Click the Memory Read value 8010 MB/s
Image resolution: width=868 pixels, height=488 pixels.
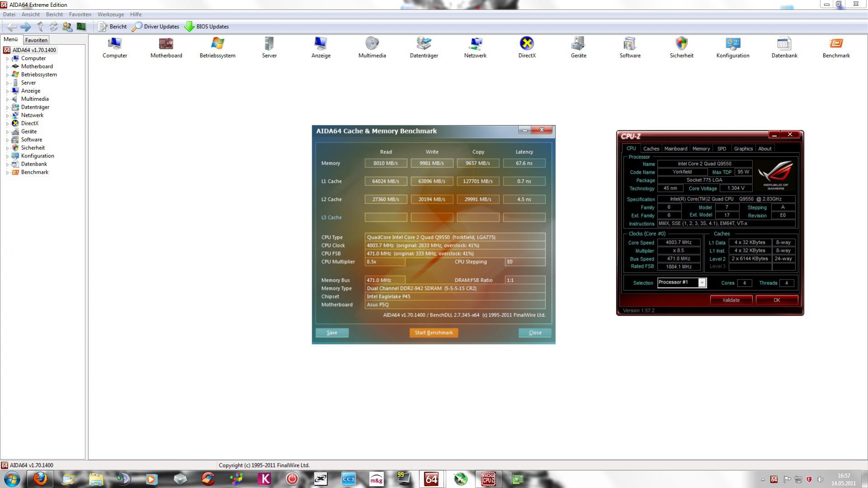click(386, 163)
